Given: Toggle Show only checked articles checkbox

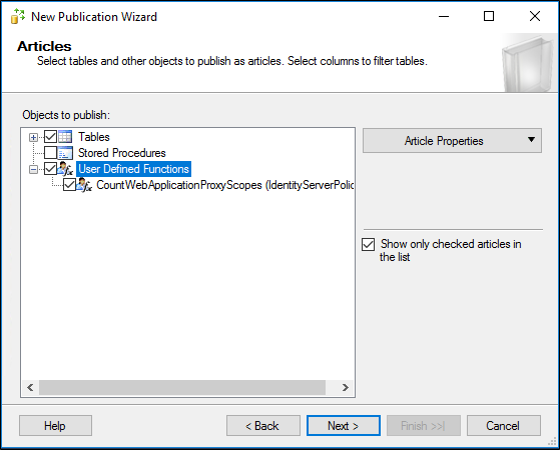Looking at the screenshot, I should coord(368,245).
